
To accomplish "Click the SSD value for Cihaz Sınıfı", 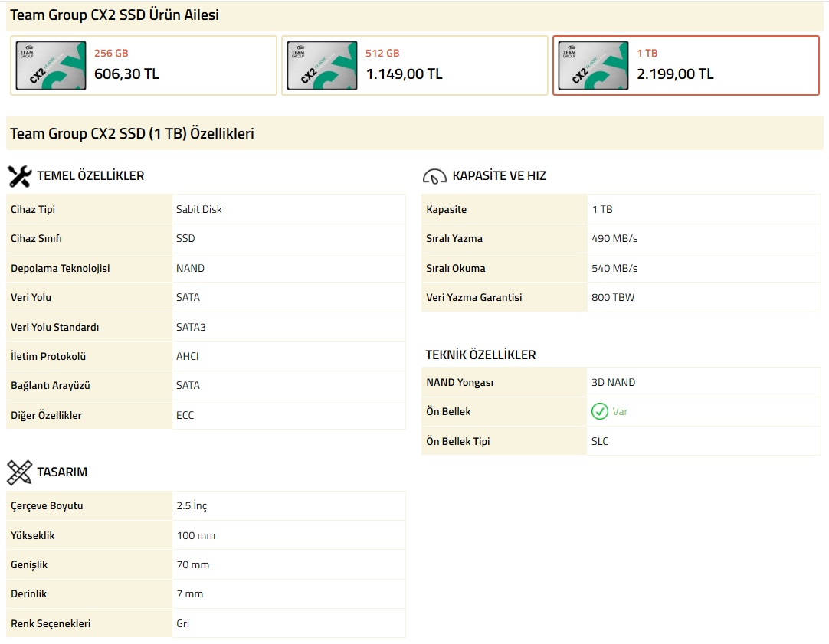I will tap(185, 238).
